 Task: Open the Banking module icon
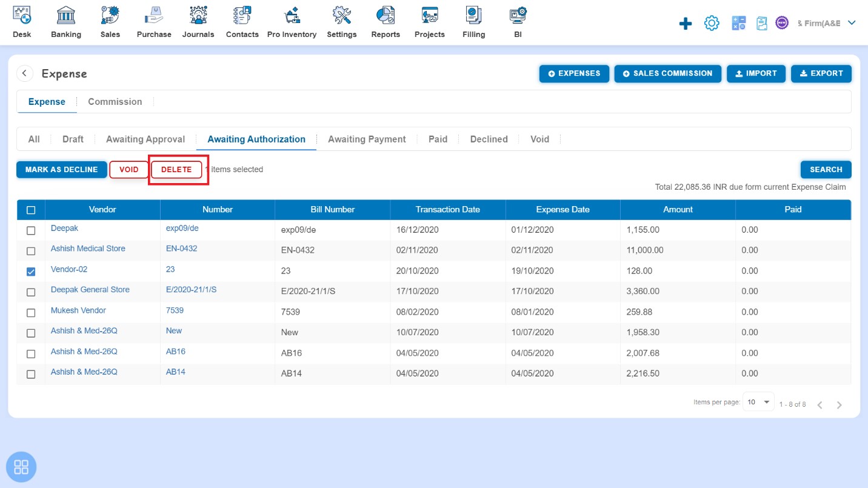66,15
